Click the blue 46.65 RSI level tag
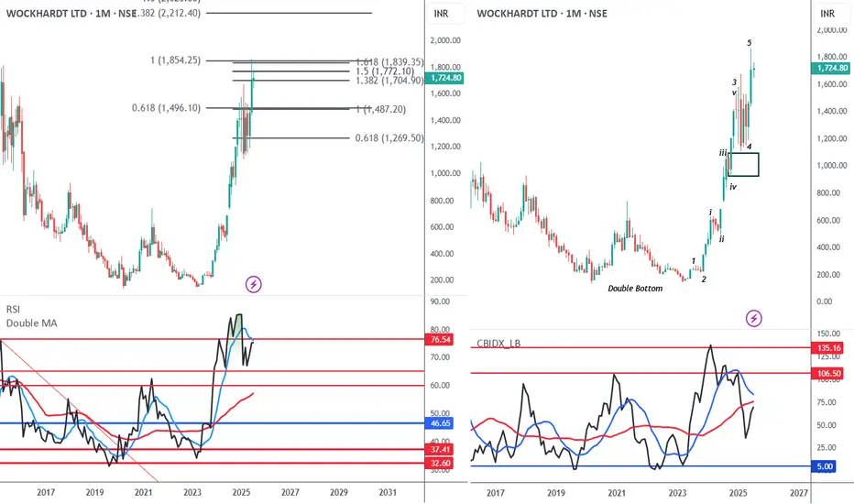This screenshot has height=504, width=854. [x=440, y=423]
